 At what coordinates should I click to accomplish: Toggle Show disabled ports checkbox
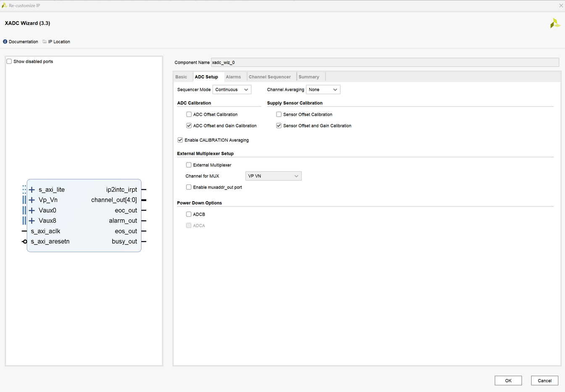pyautogui.click(x=9, y=61)
